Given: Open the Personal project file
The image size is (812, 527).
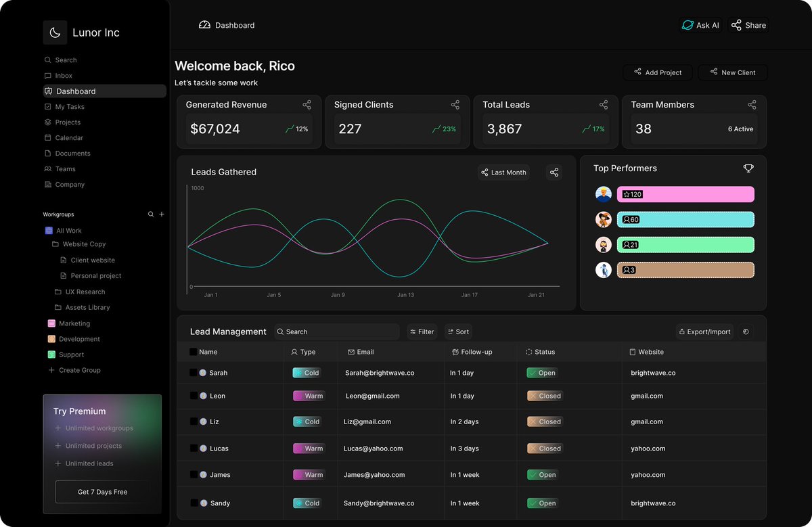Looking at the screenshot, I should (x=91, y=276).
